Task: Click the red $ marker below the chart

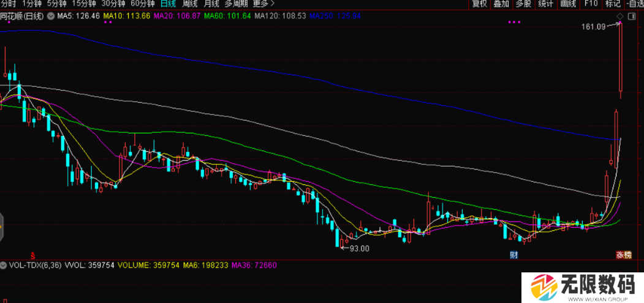Action: pyautogui.click(x=33, y=255)
